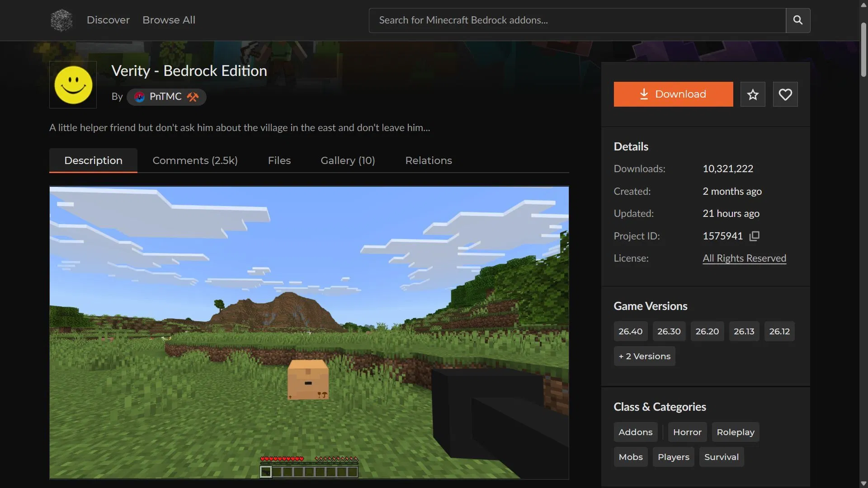Select game version 26.20 tag
The image size is (868, 488).
tap(707, 331)
